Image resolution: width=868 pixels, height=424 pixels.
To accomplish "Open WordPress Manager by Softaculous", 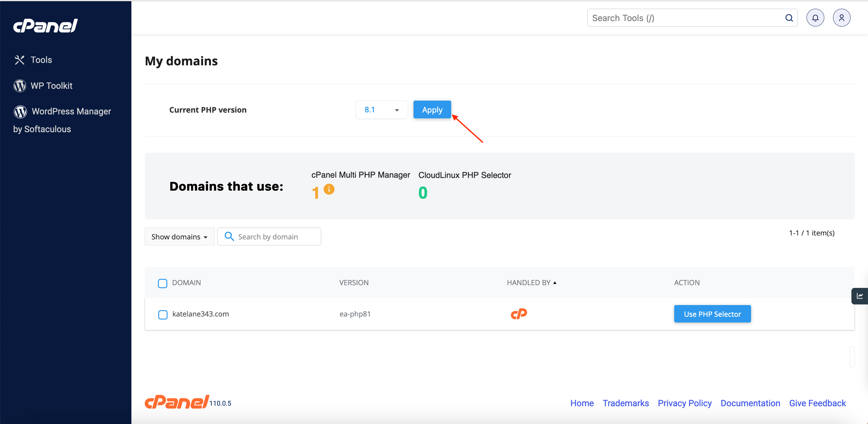I will (x=62, y=120).
